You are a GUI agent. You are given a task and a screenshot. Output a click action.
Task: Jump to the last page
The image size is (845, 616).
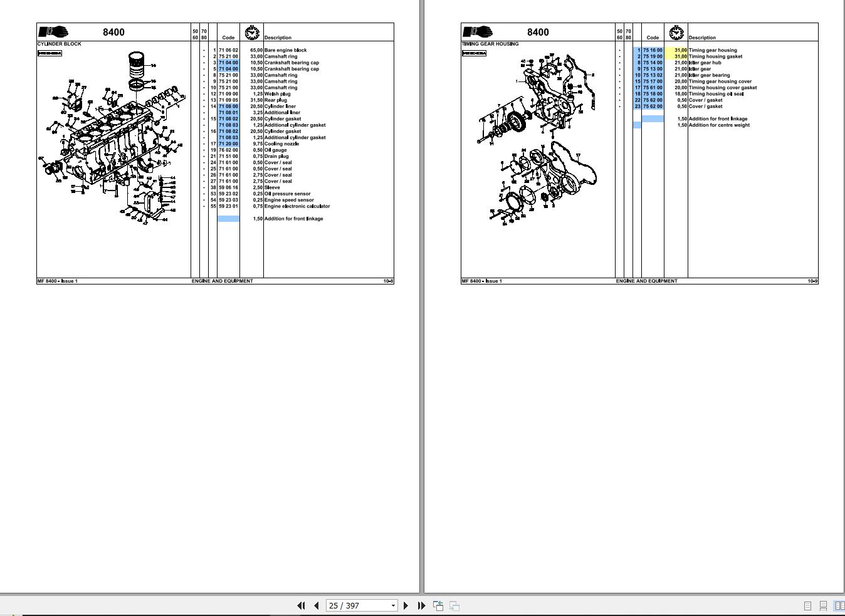tap(421, 605)
